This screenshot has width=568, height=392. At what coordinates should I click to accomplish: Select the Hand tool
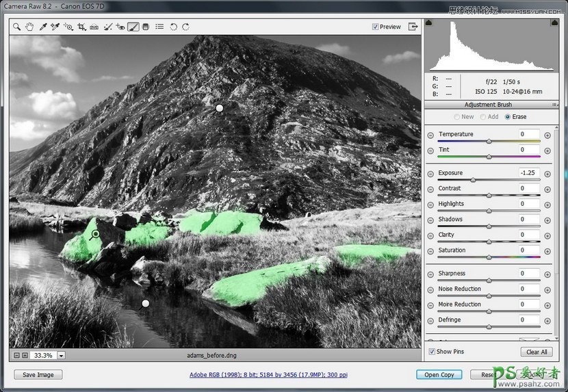29,27
